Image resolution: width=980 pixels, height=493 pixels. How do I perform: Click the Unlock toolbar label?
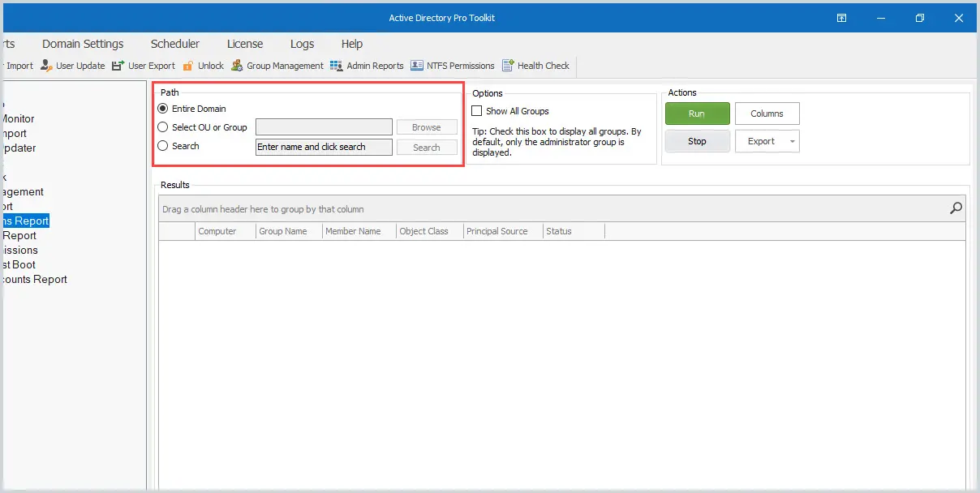tap(211, 66)
